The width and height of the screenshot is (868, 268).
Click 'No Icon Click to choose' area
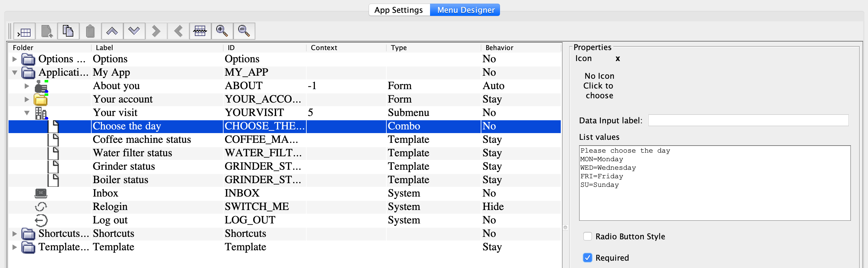click(x=599, y=86)
